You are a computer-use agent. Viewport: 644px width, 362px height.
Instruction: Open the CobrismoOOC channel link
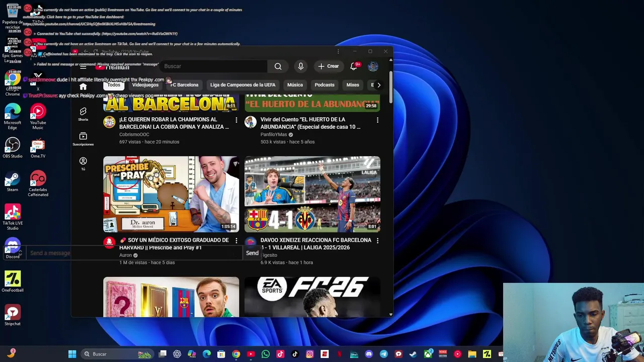tap(134, 134)
